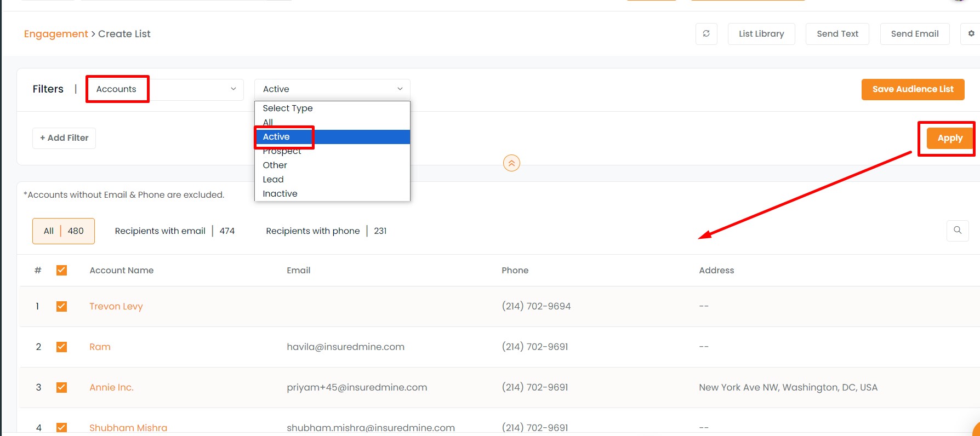Click the Email column header

tap(299, 270)
